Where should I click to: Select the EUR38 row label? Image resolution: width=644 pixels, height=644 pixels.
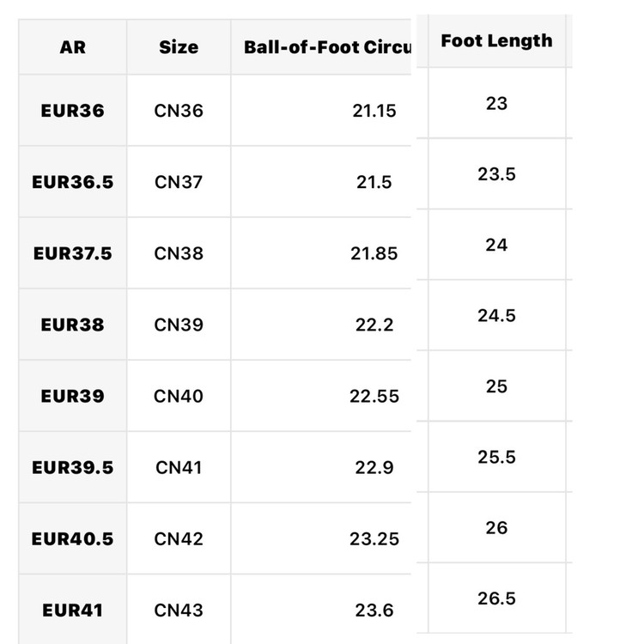(x=73, y=325)
